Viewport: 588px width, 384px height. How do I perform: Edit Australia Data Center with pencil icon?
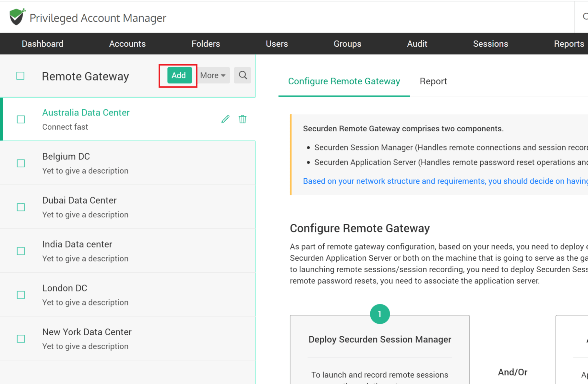click(x=225, y=119)
